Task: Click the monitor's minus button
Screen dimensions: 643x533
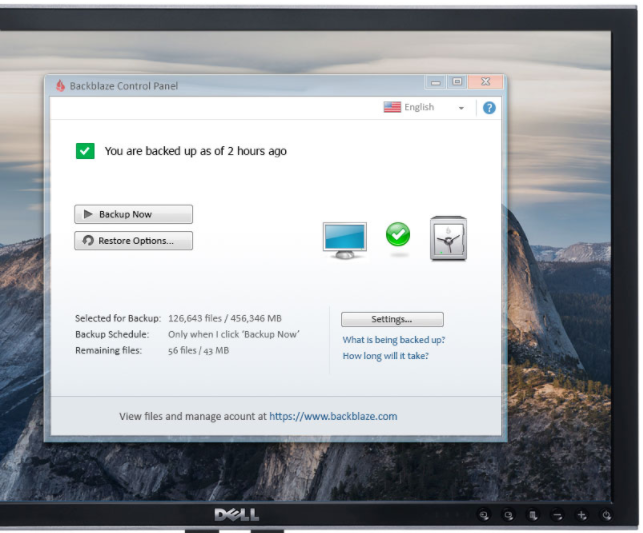Action: pyautogui.click(x=557, y=515)
